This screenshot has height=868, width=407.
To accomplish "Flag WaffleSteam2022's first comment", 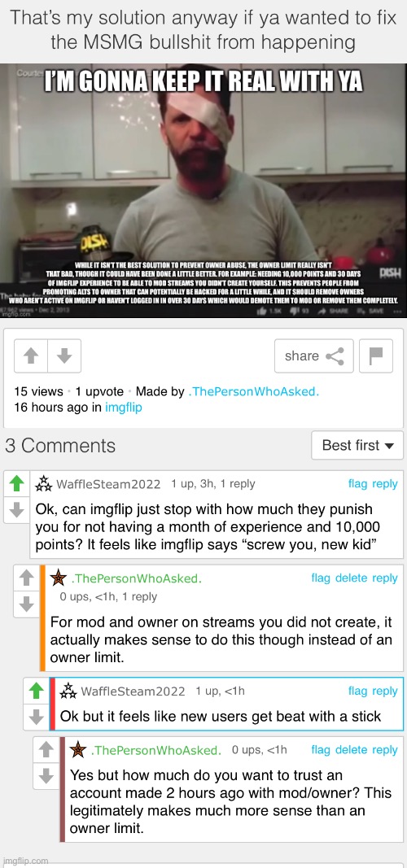I will pos(357,484).
